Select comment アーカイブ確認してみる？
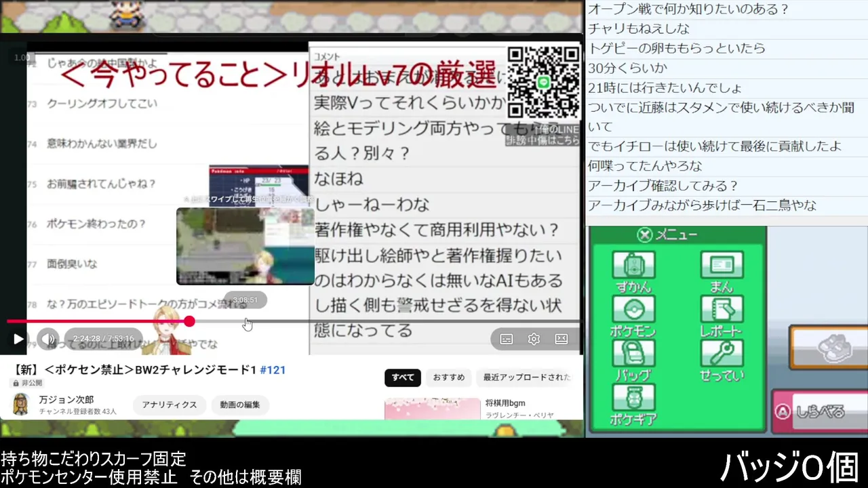This screenshot has width=868, height=488. 663,186
